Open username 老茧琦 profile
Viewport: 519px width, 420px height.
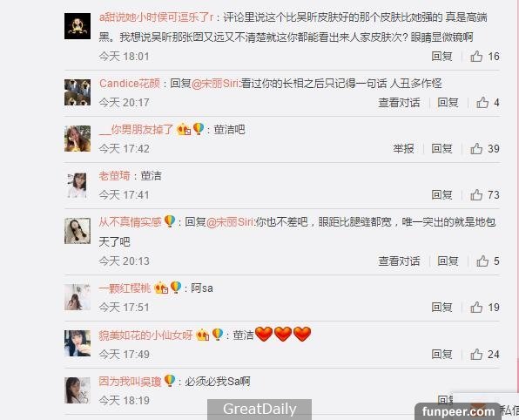(x=115, y=175)
